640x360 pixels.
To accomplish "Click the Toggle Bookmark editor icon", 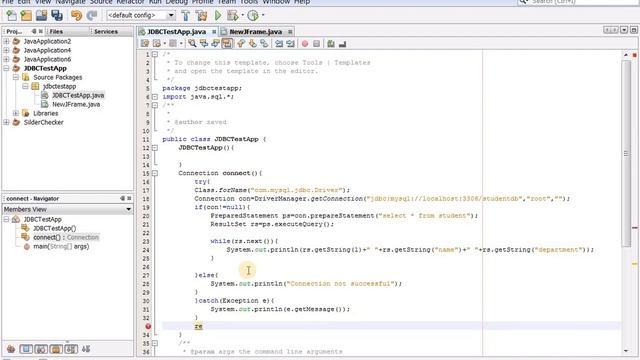I will pos(264,44).
